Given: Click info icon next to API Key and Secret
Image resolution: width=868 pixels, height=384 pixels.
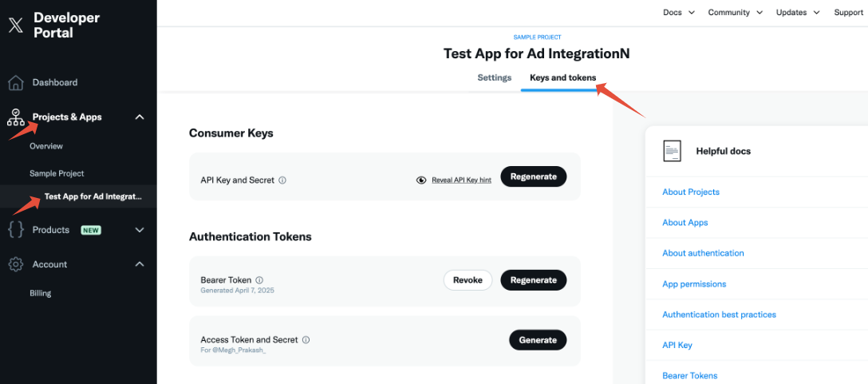Looking at the screenshot, I should [282, 180].
